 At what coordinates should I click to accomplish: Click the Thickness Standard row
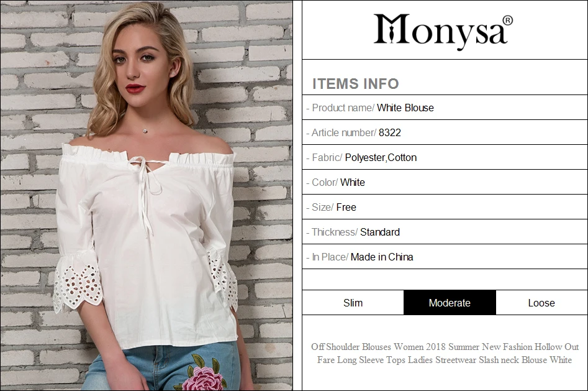tap(445, 232)
